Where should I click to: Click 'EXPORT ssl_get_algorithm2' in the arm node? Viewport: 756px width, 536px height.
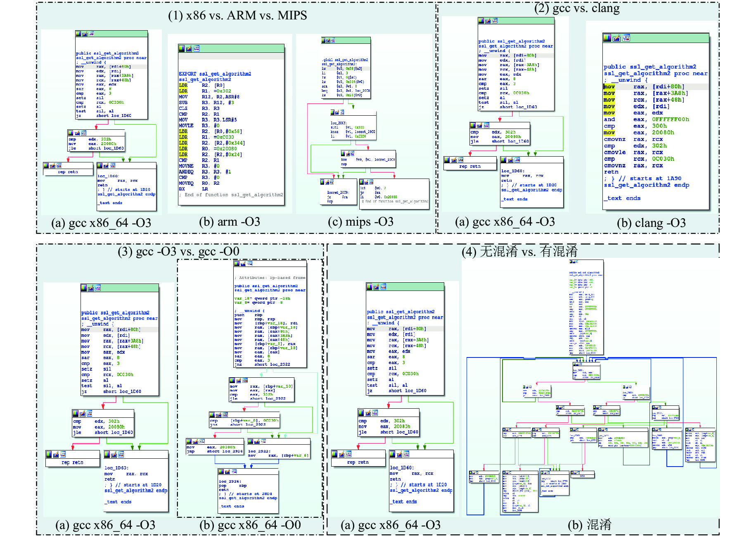pyautogui.click(x=215, y=74)
